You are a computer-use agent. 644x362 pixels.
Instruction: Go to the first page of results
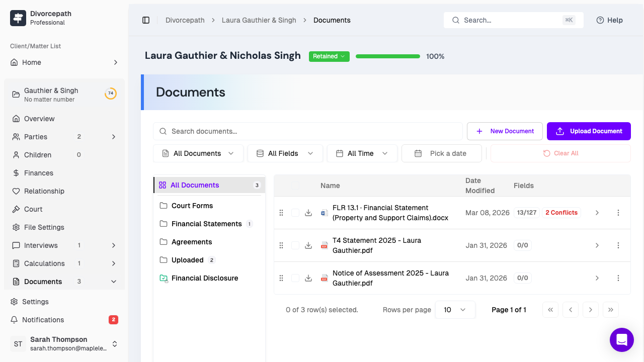[x=550, y=310]
